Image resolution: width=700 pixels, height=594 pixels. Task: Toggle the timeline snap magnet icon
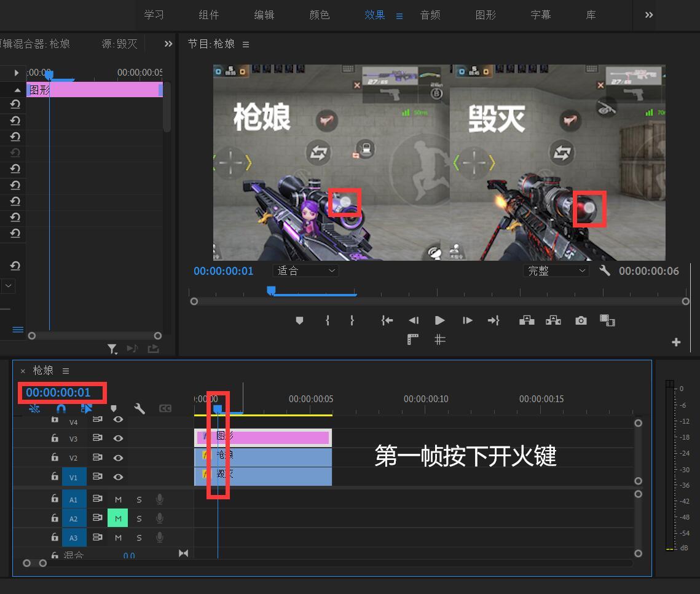(61, 408)
